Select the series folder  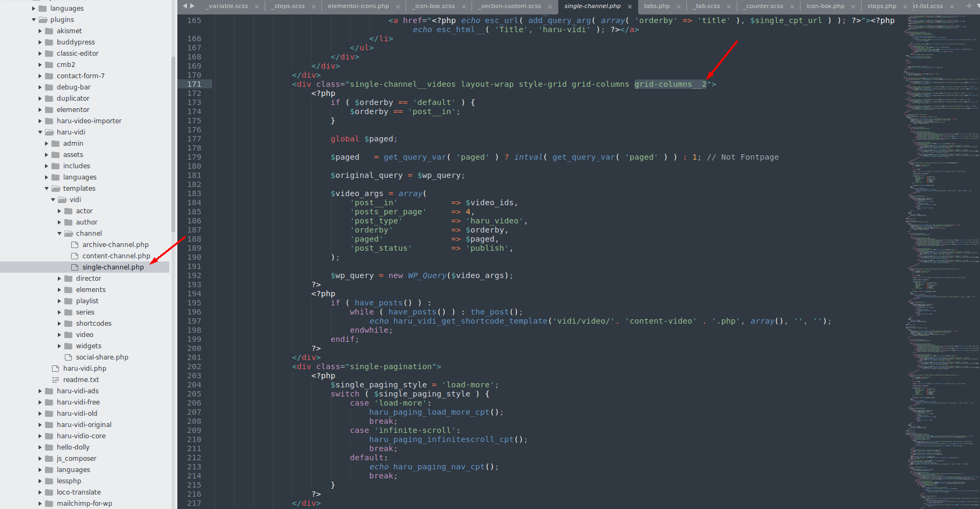click(85, 312)
